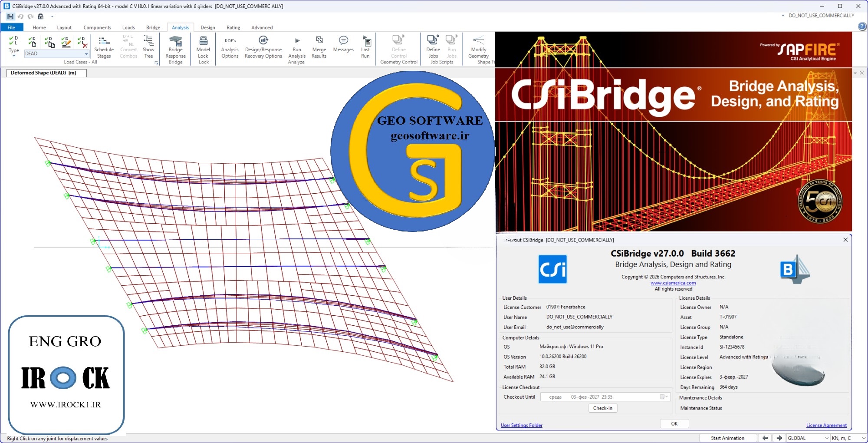The image size is (868, 443).
Task: Click the Show Tree icon
Action: tap(148, 41)
